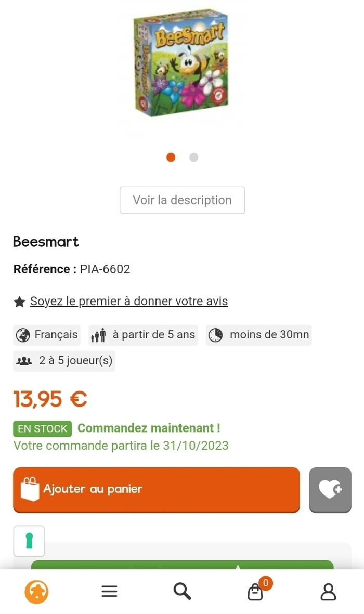
Task: Click the EN STOCK badge
Action: click(x=42, y=428)
